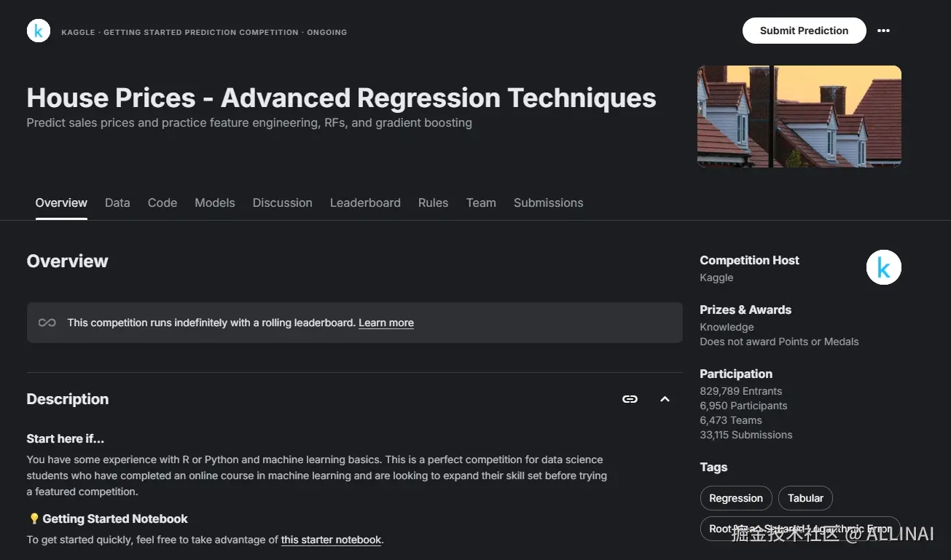The width and height of the screenshot is (951, 560).
Task: Click the infinity icon in the rolling leaderboard banner
Action: (x=47, y=323)
